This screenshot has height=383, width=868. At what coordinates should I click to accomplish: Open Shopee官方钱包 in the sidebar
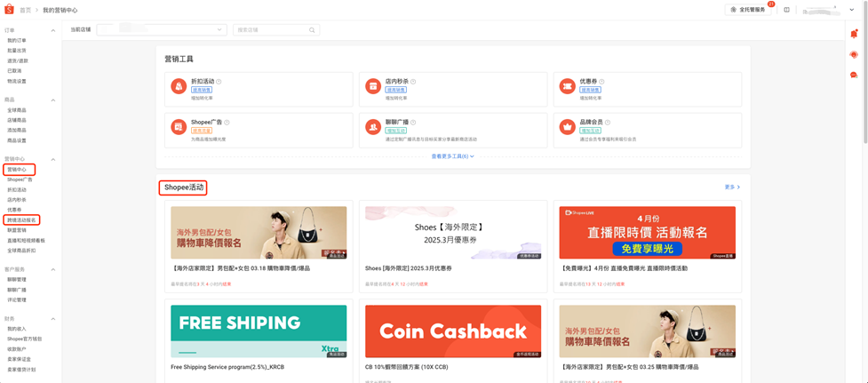[x=24, y=339]
